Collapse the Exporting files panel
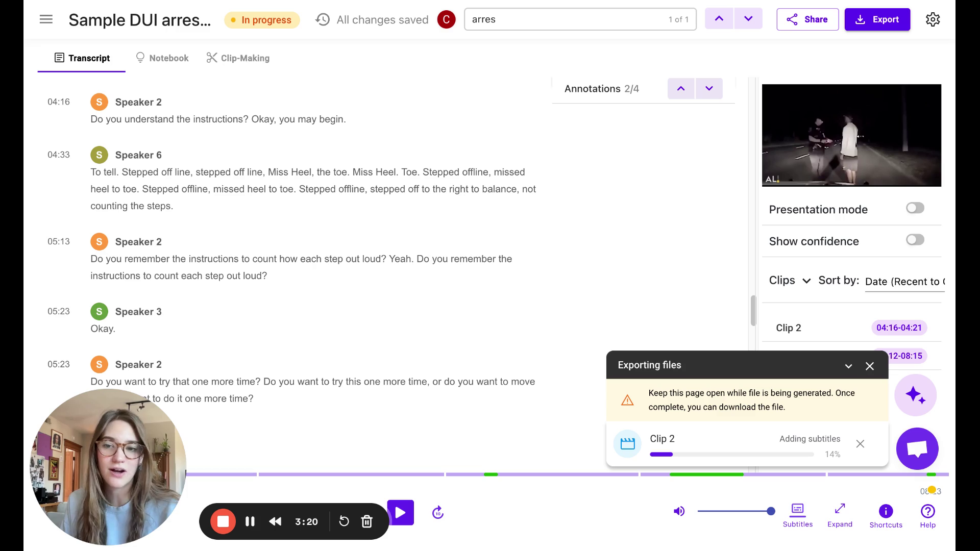The height and width of the screenshot is (551, 980). [848, 366]
